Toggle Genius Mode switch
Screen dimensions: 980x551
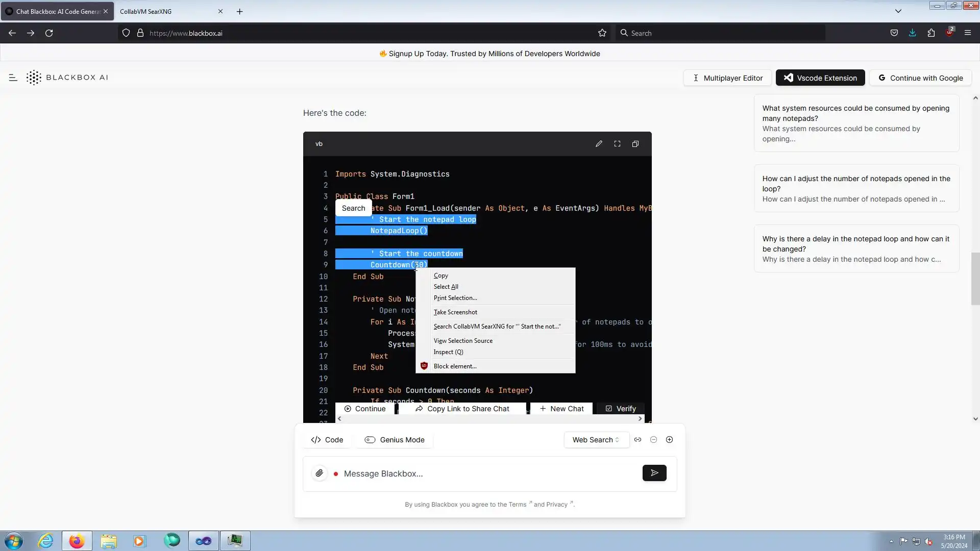click(370, 440)
